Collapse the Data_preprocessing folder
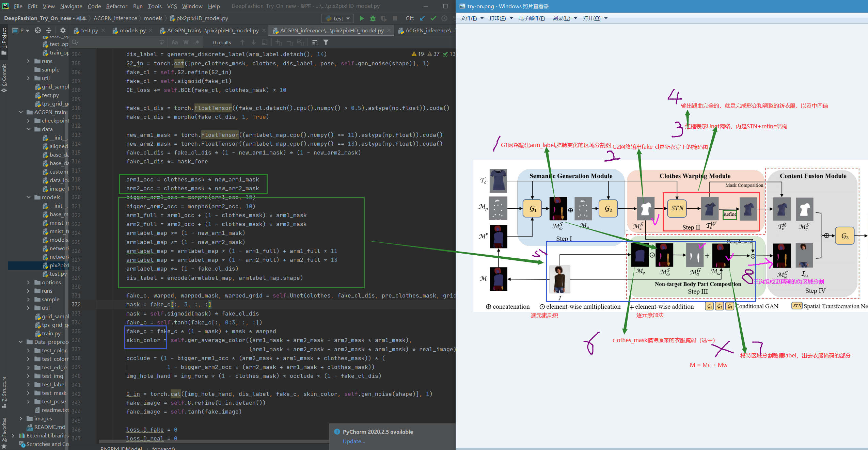The width and height of the screenshot is (868, 450). (x=21, y=342)
